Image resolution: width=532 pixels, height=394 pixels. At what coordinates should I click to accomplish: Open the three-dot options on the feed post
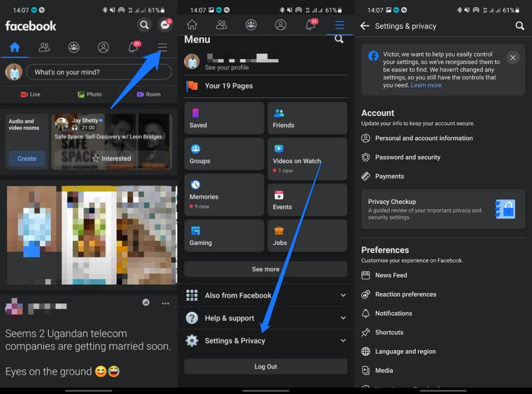166,303
